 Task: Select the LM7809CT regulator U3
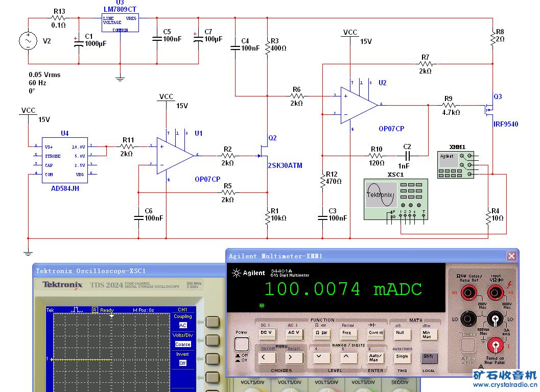(120, 23)
